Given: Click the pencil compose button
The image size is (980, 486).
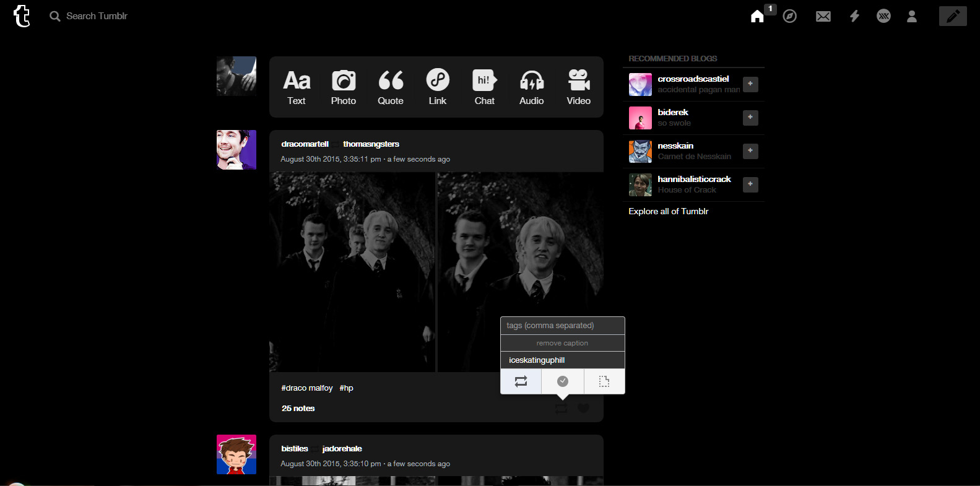Looking at the screenshot, I should click(x=953, y=16).
